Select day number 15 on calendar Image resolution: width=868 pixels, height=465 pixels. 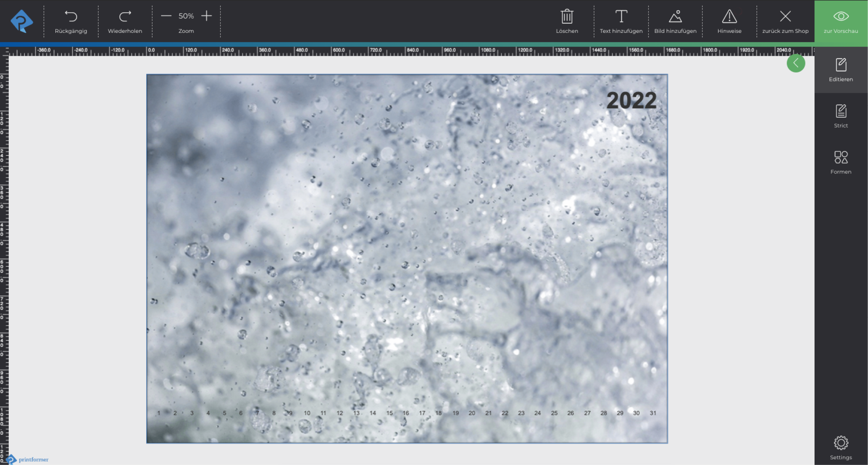click(389, 413)
